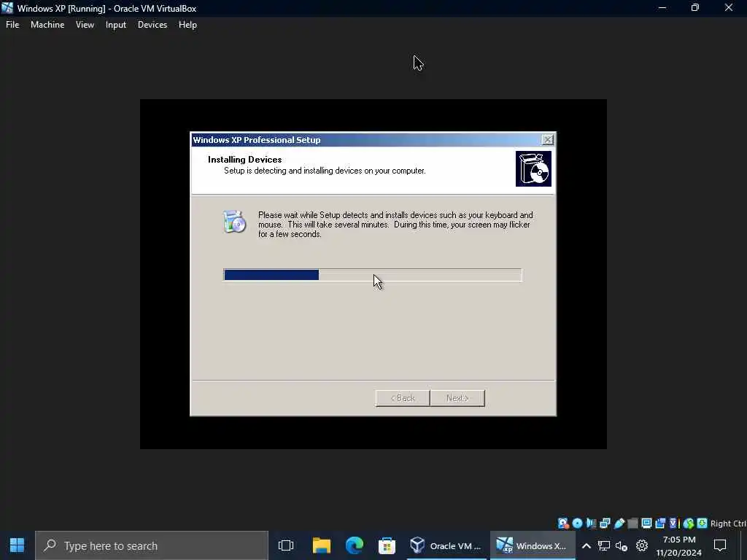Close the Windows XP Professional Setup dialog

[x=547, y=139]
